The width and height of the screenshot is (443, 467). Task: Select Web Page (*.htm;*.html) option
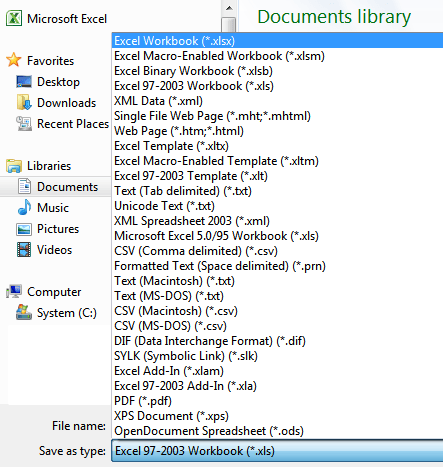tap(277, 131)
